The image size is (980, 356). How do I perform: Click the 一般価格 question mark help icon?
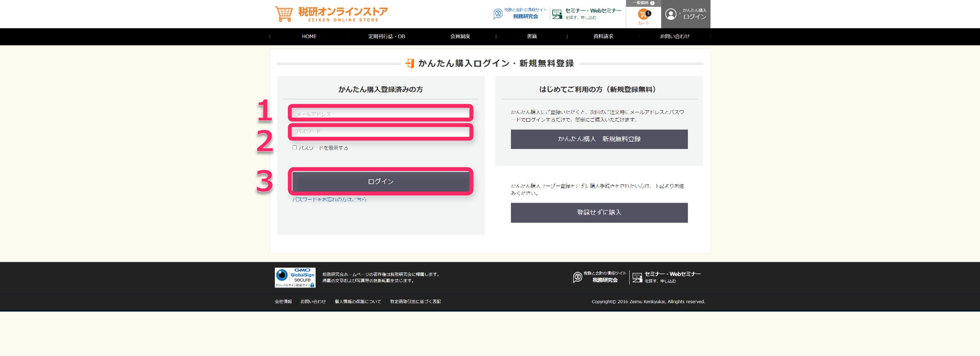(652, 3)
